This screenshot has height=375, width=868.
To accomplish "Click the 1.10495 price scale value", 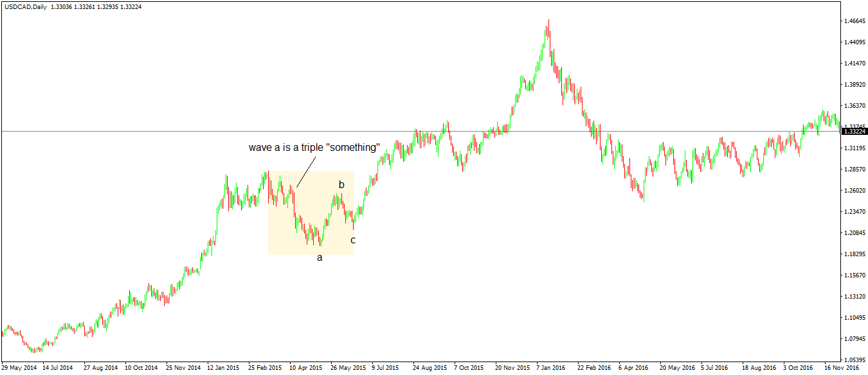I will point(854,318).
